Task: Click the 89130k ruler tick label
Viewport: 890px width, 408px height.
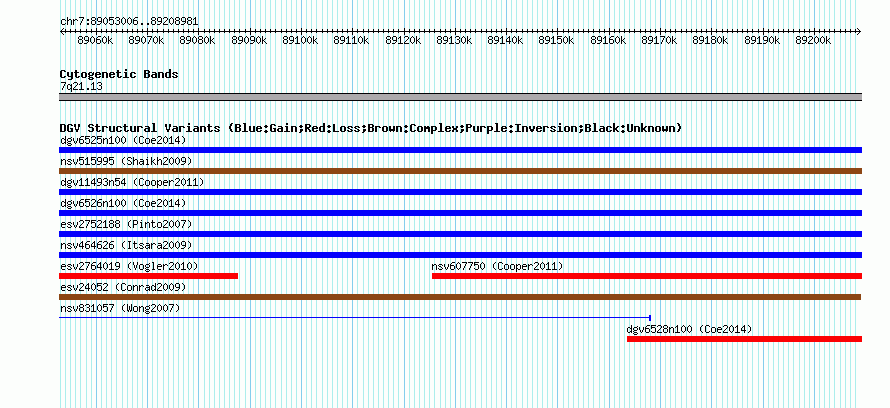Action: pos(454,40)
